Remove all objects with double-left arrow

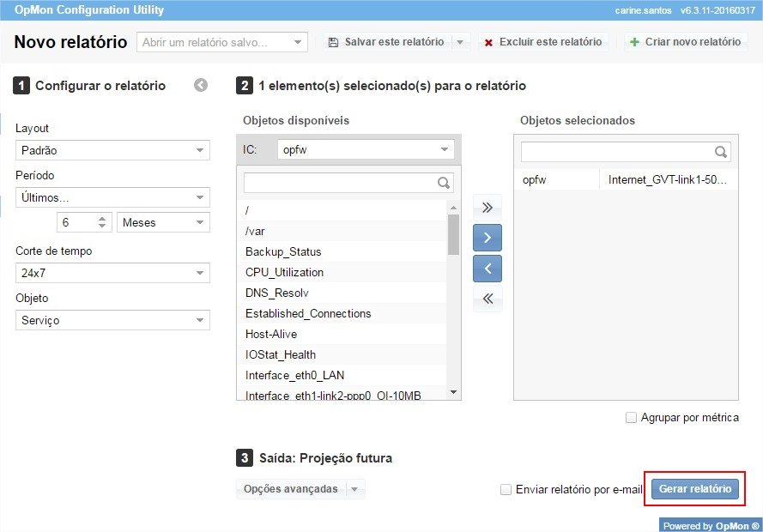point(487,299)
